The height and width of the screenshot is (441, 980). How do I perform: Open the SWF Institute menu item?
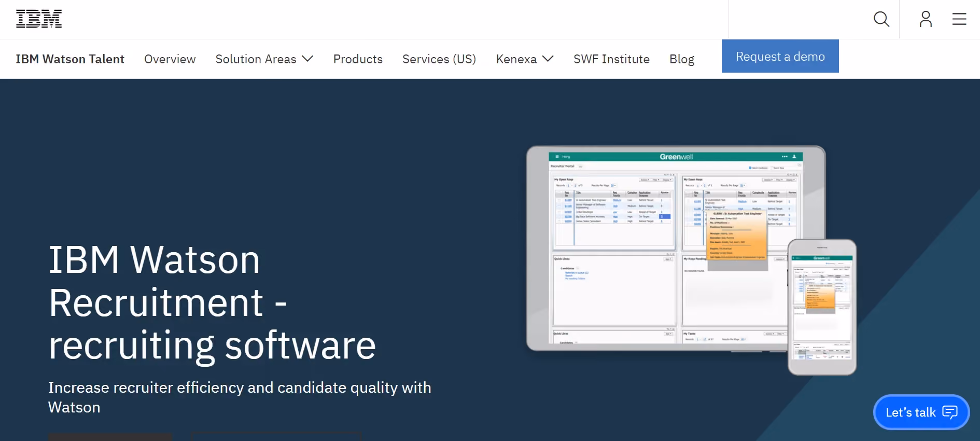(x=611, y=59)
